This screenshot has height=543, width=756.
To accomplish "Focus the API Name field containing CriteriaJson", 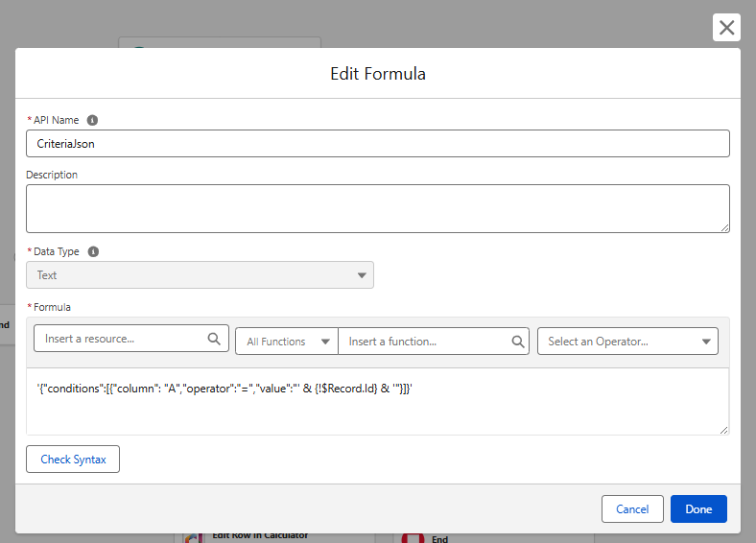I will 377,144.
